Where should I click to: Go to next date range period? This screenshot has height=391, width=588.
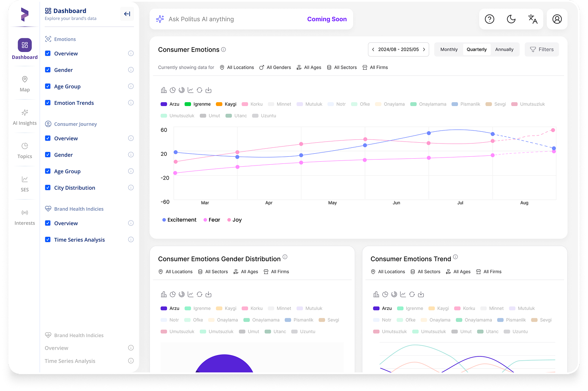[x=424, y=49]
